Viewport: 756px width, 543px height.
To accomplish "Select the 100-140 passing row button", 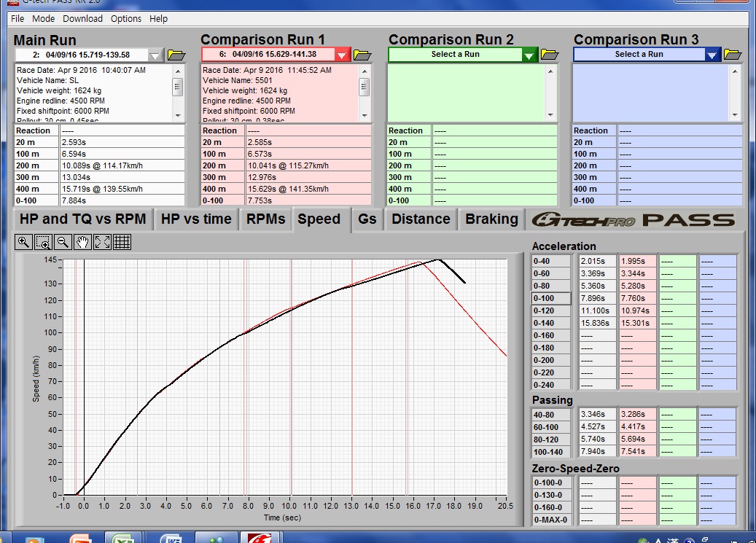I will point(551,452).
